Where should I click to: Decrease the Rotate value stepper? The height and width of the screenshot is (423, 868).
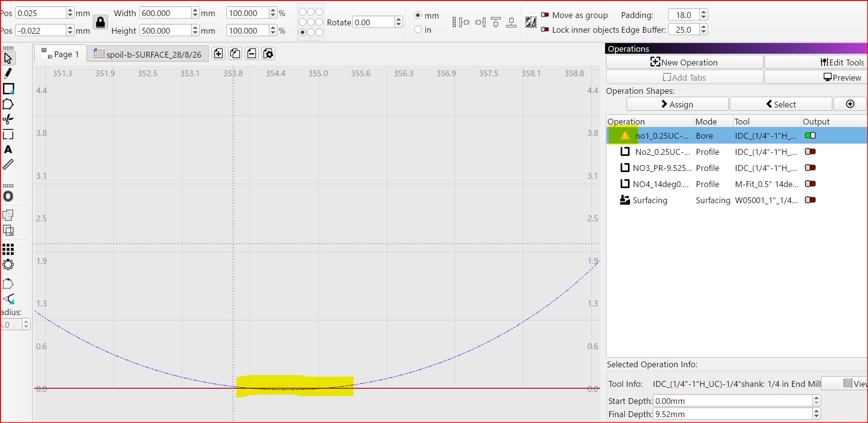pyautogui.click(x=399, y=25)
